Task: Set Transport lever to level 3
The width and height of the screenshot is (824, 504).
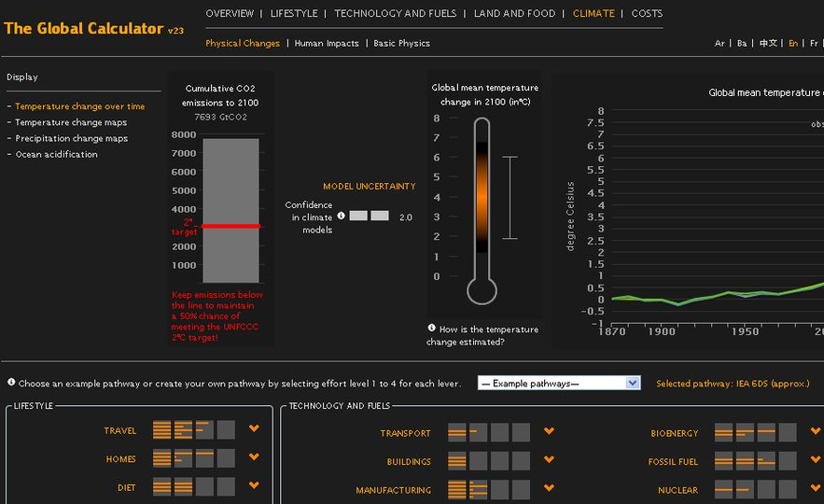Action: pyautogui.click(x=499, y=433)
